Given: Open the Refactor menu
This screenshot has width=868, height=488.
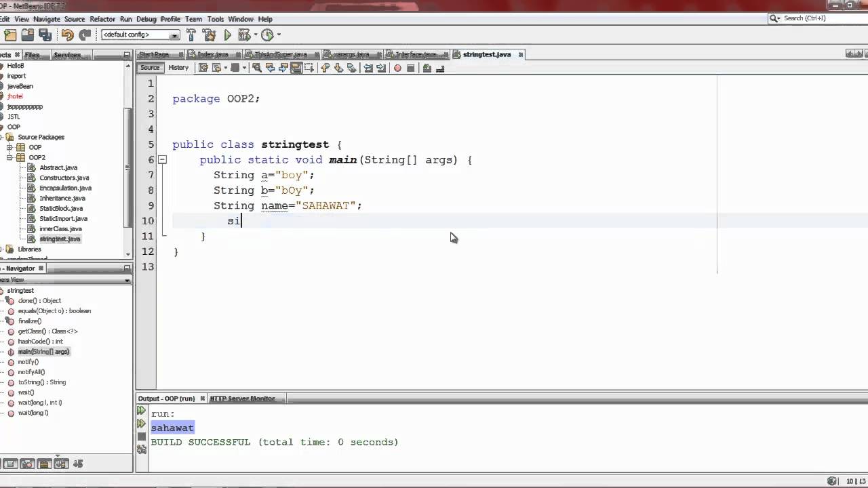Looking at the screenshot, I should tap(102, 19).
